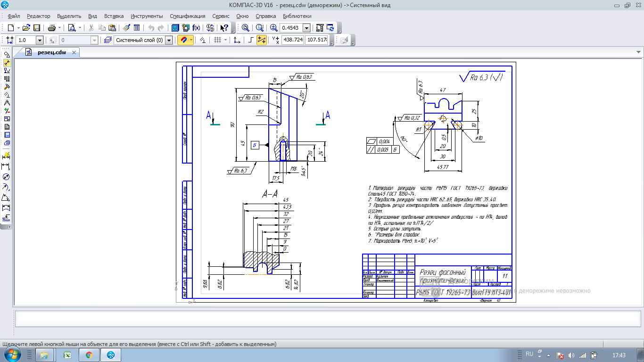This screenshot has height=362, width=644.
Task: Select the angular dimension tool
Action: click(6, 197)
